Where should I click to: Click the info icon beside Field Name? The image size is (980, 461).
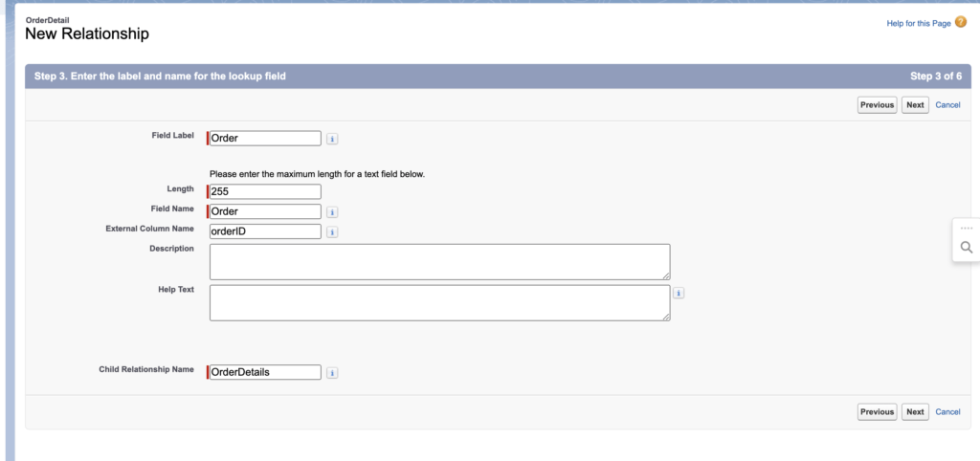tap(332, 212)
